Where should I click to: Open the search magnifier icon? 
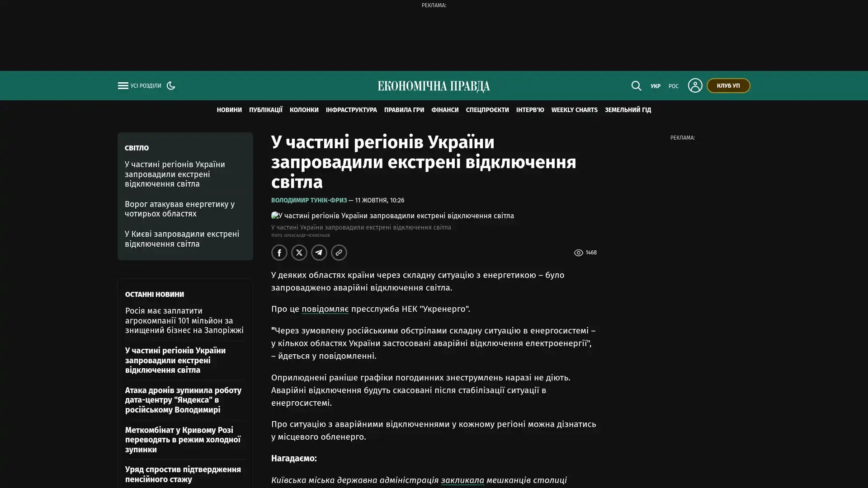(636, 85)
